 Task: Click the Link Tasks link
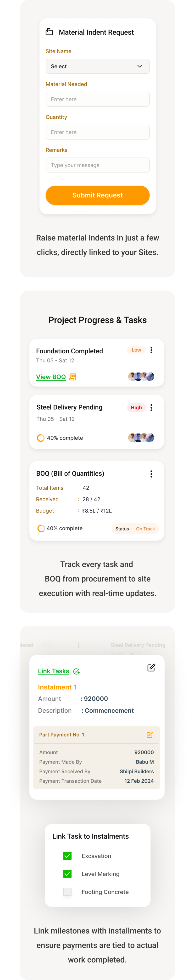(x=54, y=671)
